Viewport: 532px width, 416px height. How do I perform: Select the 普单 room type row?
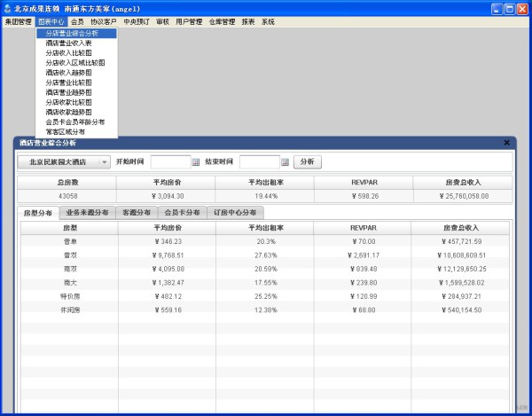tap(264, 241)
